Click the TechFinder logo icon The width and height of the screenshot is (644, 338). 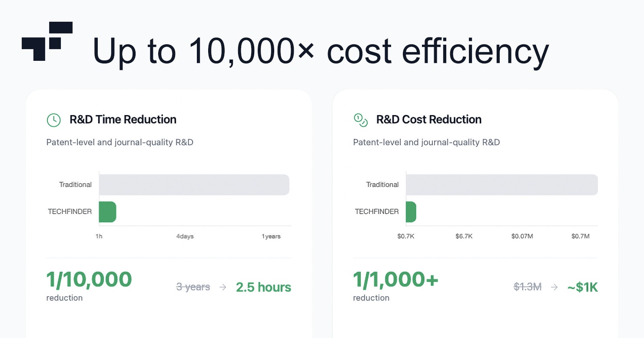(47, 41)
